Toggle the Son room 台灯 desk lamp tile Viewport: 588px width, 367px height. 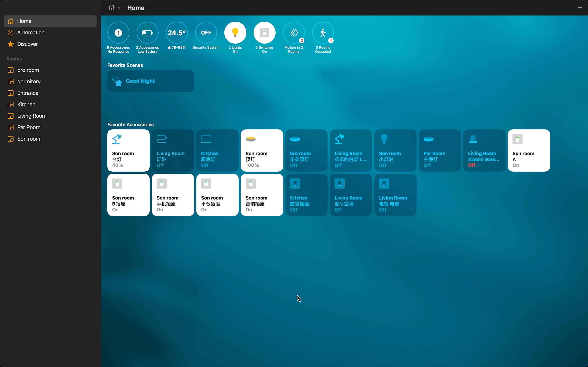(x=128, y=150)
